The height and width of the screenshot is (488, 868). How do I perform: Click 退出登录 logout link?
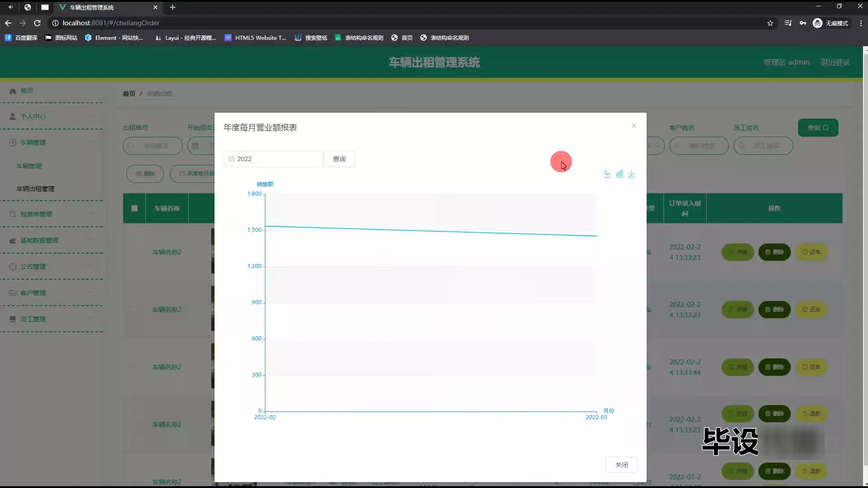(x=835, y=62)
